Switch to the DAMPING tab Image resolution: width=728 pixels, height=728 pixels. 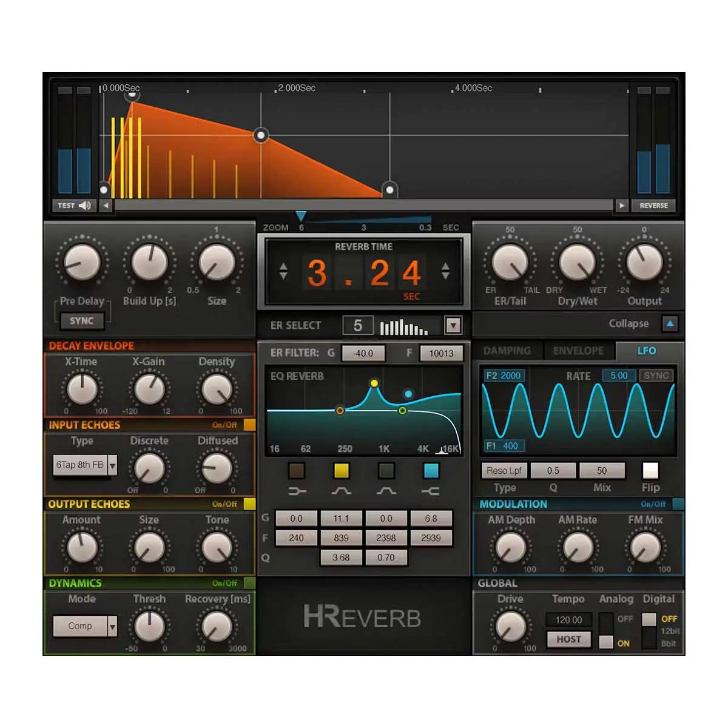pyautogui.click(x=508, y=351)
